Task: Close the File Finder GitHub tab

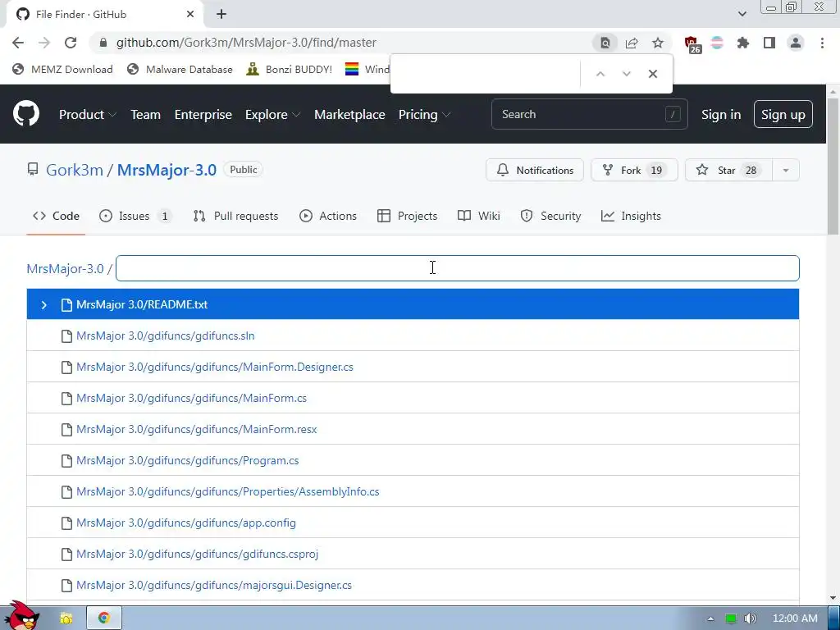Action: (x=190, y=15)
